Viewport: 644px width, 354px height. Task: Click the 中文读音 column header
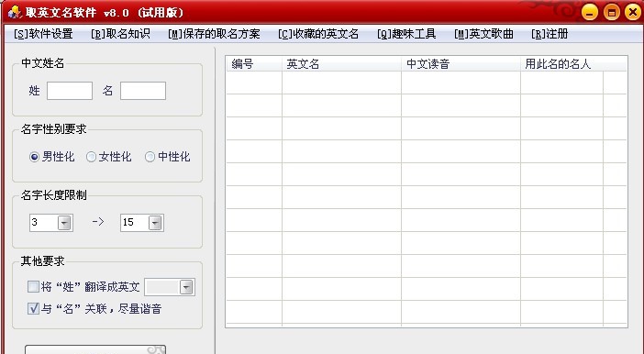point(461,64)
